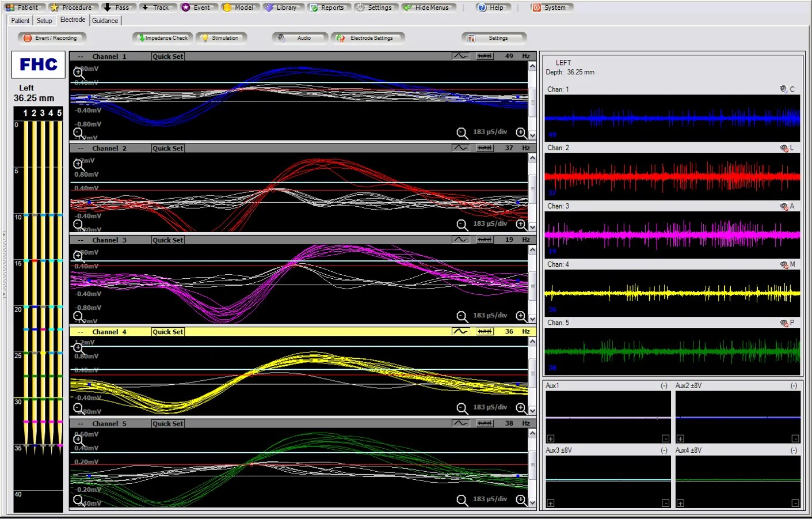Image resolution: width=812 pixels, height=519 pixels.
Task: Open Electrode Settings
Action: (x=368, y=37)
